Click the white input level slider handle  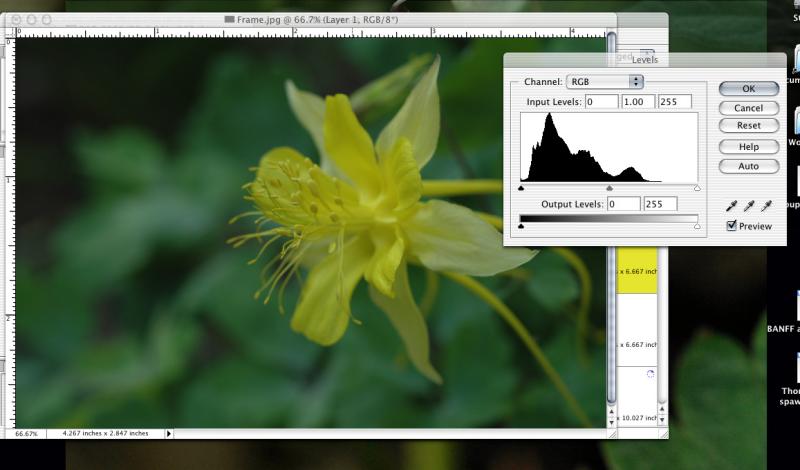[x=697, y=188]
